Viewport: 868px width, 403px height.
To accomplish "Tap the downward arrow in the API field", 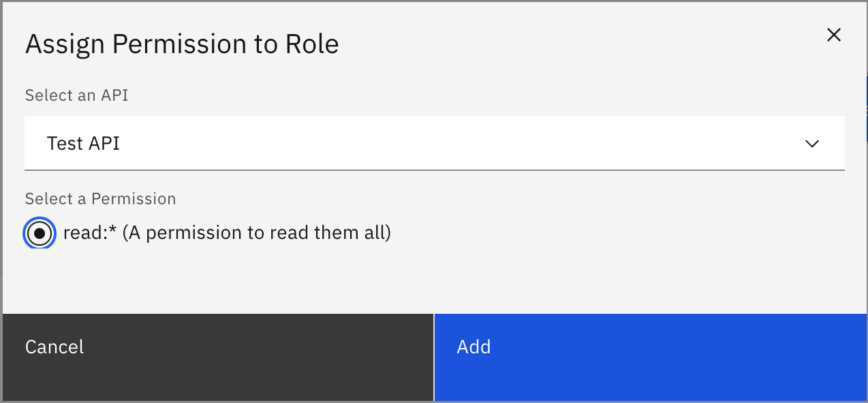I will (811, 144).
